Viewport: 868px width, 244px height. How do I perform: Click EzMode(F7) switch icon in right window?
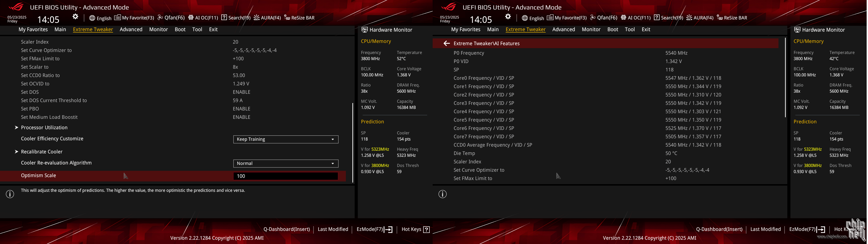(821, 230)
